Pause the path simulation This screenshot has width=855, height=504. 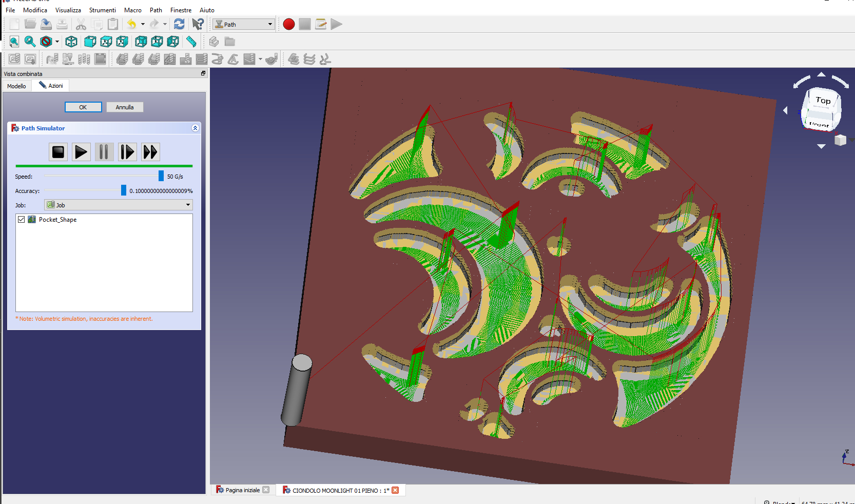[x=104, y=152]
